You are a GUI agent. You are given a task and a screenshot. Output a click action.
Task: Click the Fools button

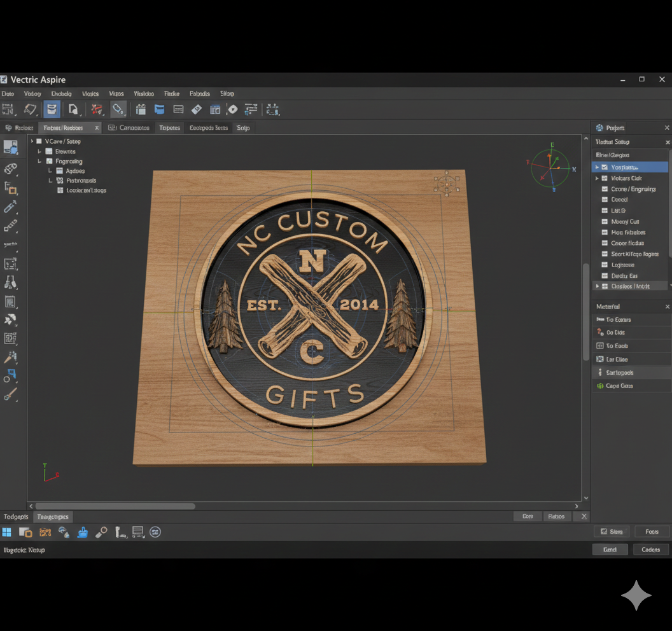tap(652, 532)
